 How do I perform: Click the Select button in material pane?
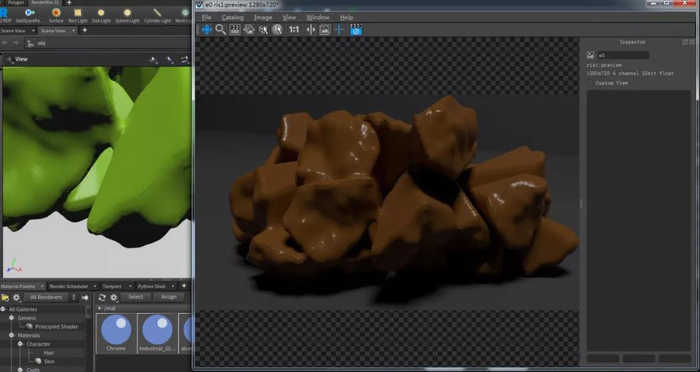(x=136, y=297)
